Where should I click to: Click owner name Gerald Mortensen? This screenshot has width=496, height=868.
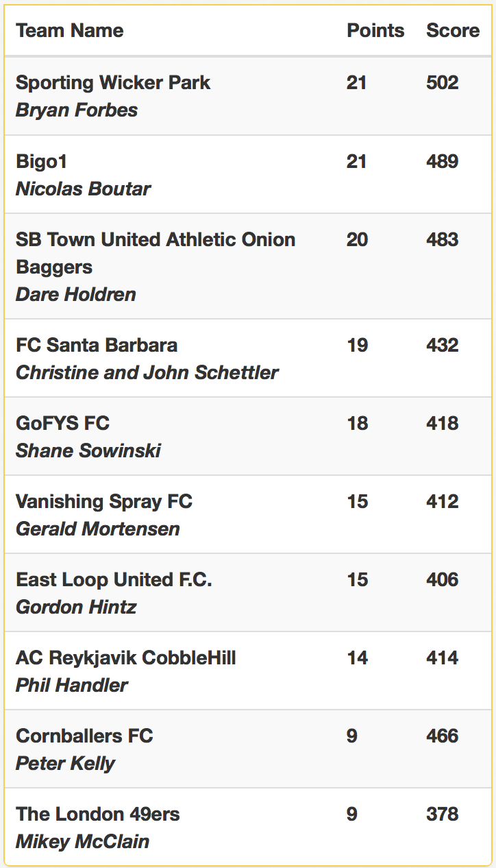click(x=98, y=529)
